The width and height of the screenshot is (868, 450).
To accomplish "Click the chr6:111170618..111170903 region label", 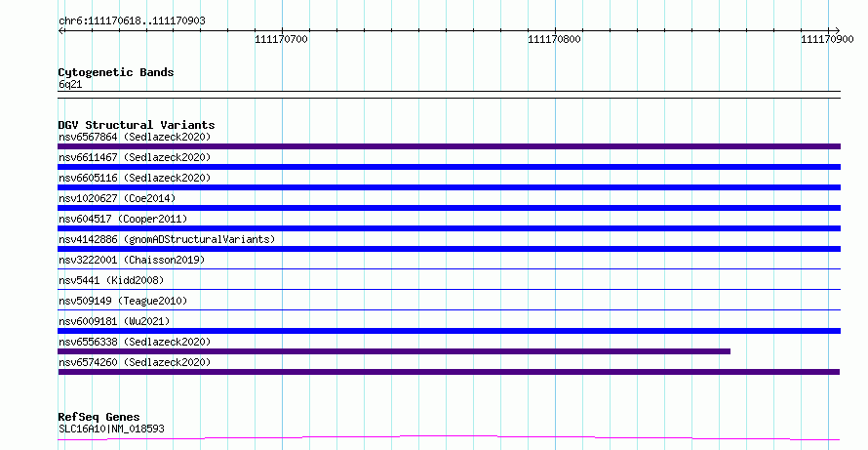I will [x=132, y=20].
